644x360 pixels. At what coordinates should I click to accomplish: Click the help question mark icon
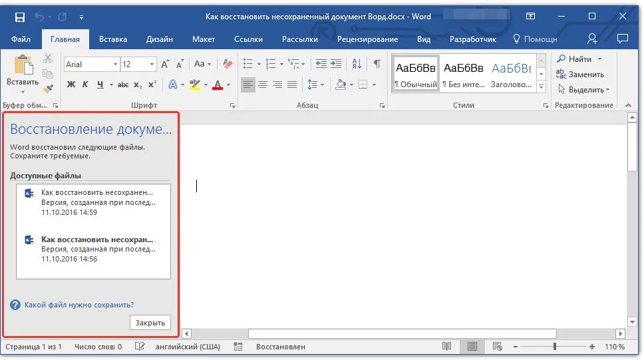click(15, 305)
